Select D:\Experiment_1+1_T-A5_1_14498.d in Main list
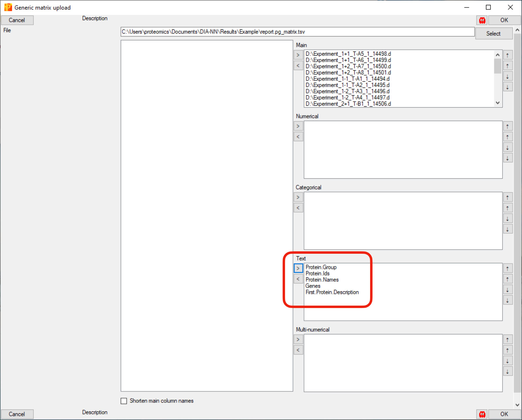This screenshot has width=522, height=420. (348, 54)
